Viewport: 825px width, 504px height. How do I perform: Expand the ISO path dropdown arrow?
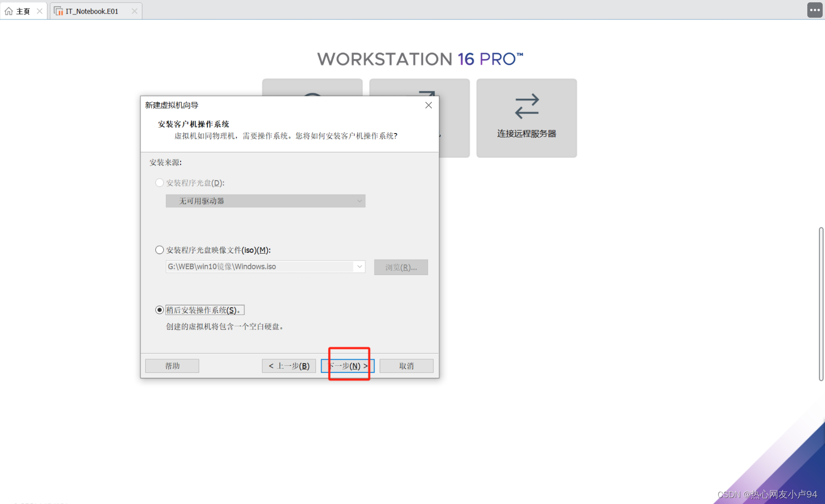359,267
